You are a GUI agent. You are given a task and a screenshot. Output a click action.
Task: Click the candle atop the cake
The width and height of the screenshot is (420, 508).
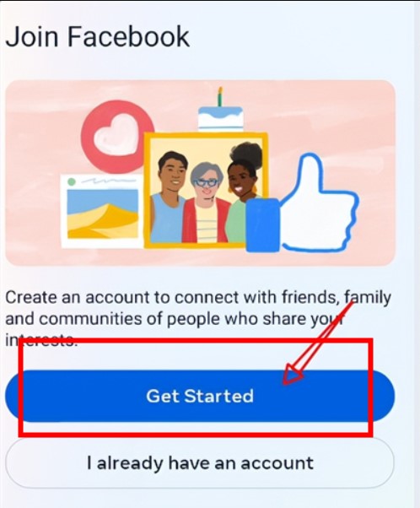(x=220, y=96)
